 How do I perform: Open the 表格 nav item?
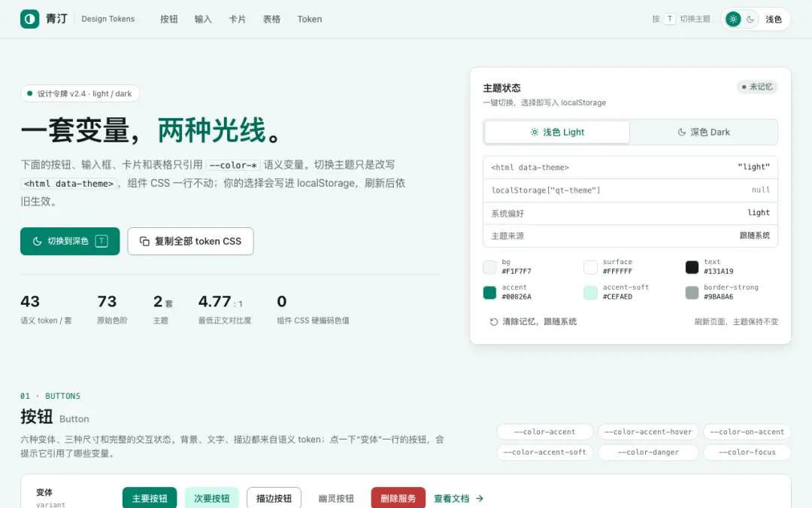271,19
